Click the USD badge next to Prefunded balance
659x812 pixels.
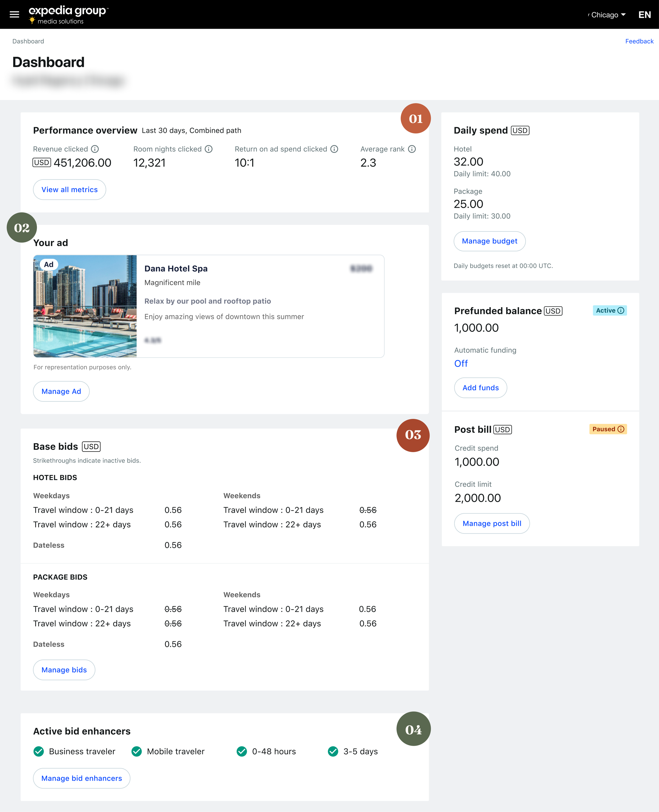pos(553,311)
